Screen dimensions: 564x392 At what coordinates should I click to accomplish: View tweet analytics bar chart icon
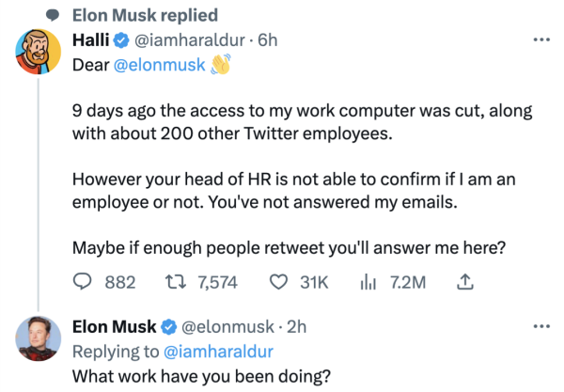coord(370,281)
